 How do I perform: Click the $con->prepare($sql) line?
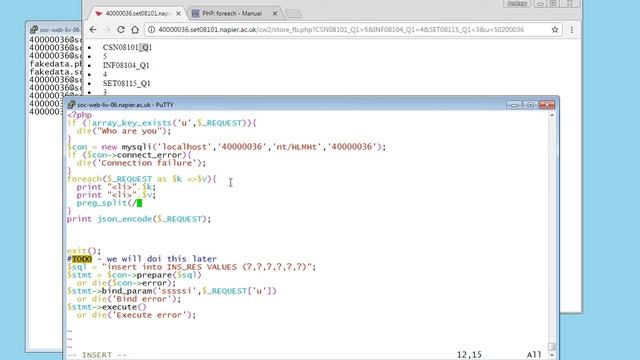pos(134,275)
